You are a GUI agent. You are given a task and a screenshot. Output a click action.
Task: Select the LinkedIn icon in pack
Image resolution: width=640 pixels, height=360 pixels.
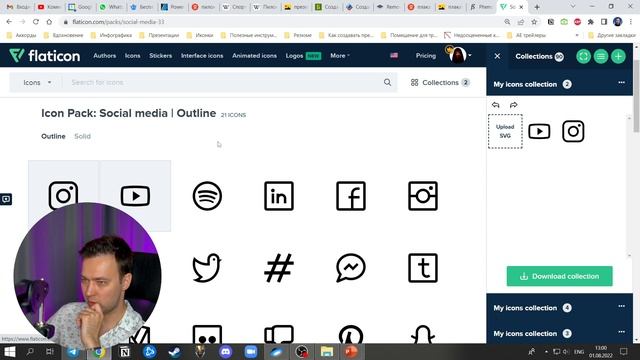pos(279,196)
